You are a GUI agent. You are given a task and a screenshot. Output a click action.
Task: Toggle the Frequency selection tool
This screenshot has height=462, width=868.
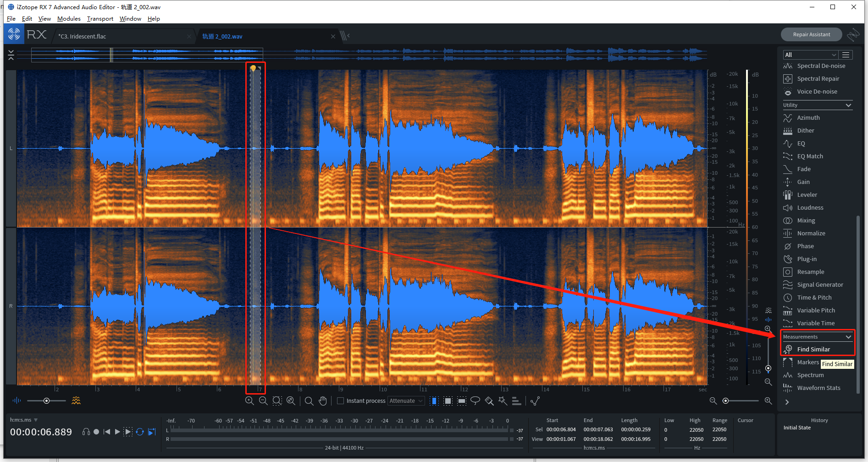tap(462, 401)
